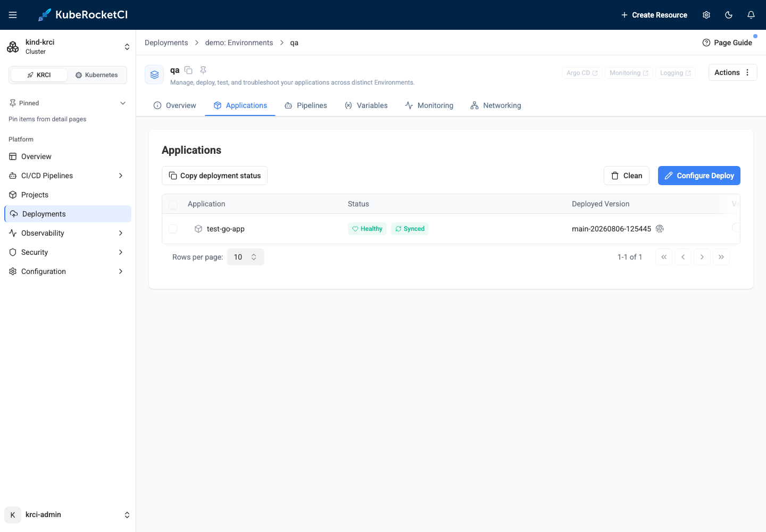Image resolution: width=766 pixels, height=532 pixels.
Task: Copy the qa environment name
Action: point(188,70)
